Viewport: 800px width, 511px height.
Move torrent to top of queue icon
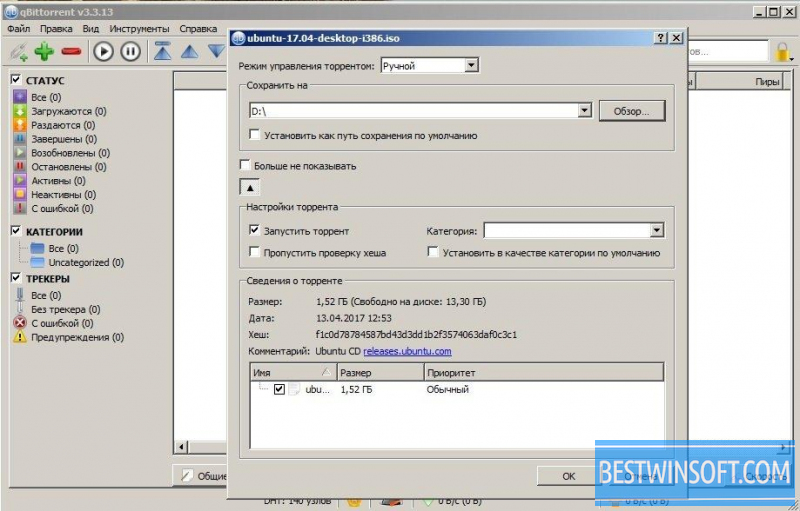(163, 52)
